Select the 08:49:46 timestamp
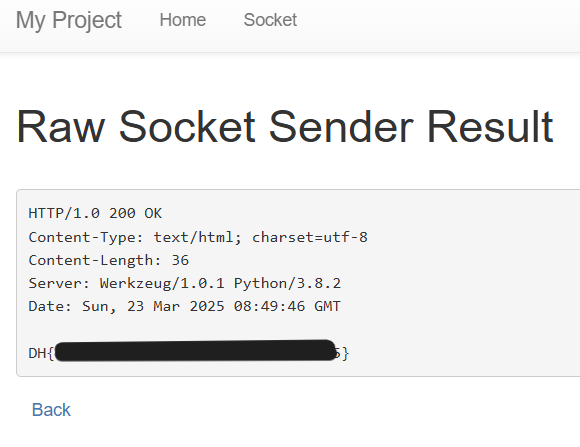Screen dimensions: 580x447 269,306
